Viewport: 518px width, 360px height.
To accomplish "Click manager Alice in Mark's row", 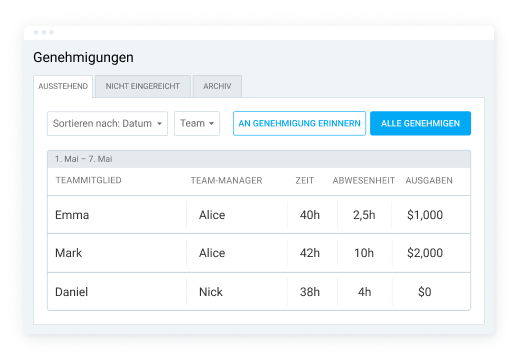I will 212,253.
